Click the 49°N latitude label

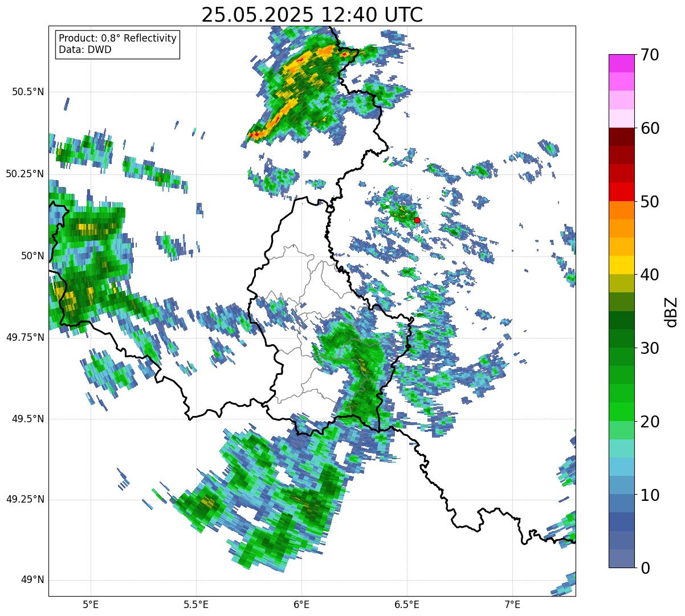[x=32, y=580]
